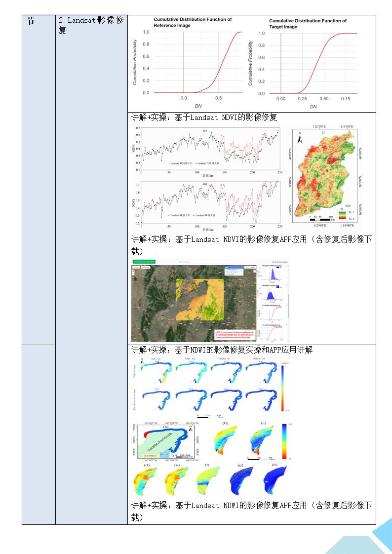Click the restored NDVI overlay on satellite map
The image size is (392, 554).
(200, 299)
